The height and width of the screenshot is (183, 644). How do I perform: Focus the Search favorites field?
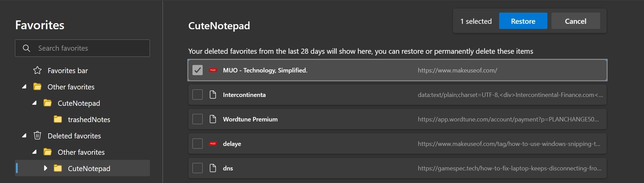tap(88, 48)
